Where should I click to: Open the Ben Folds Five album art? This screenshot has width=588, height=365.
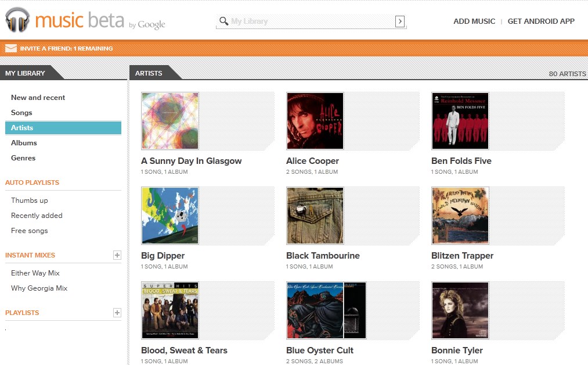(460, 121)
